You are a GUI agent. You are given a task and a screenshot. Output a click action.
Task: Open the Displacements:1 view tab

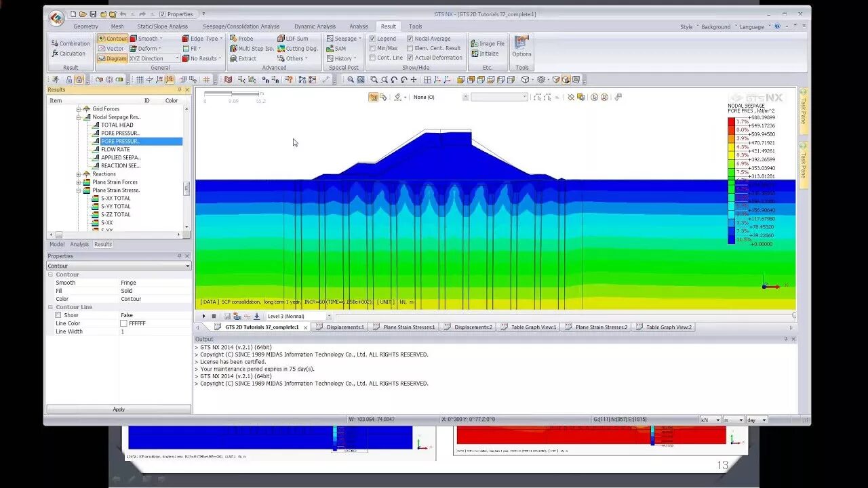(x=341, y=327)
